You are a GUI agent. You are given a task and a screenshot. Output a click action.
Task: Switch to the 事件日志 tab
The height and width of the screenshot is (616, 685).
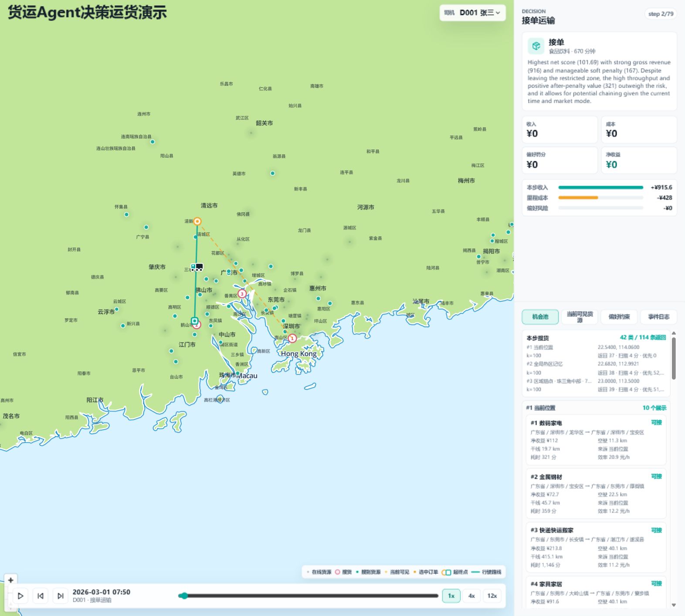(x=658, y=317)
